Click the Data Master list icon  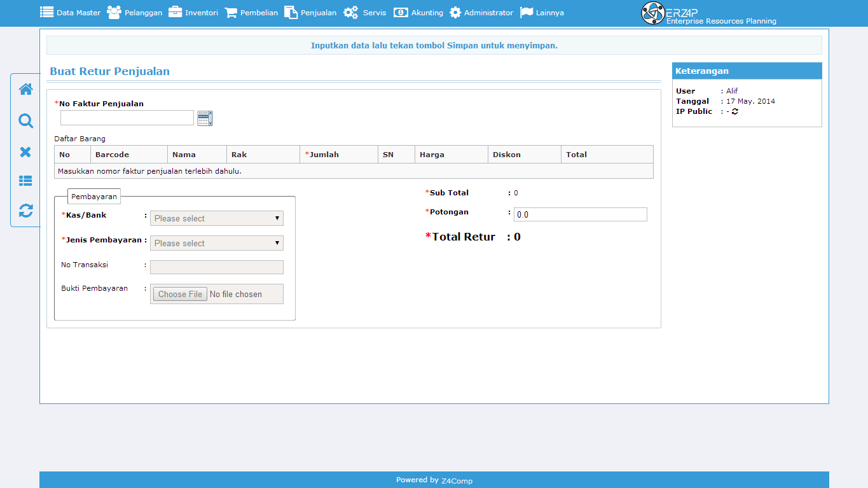47,12
